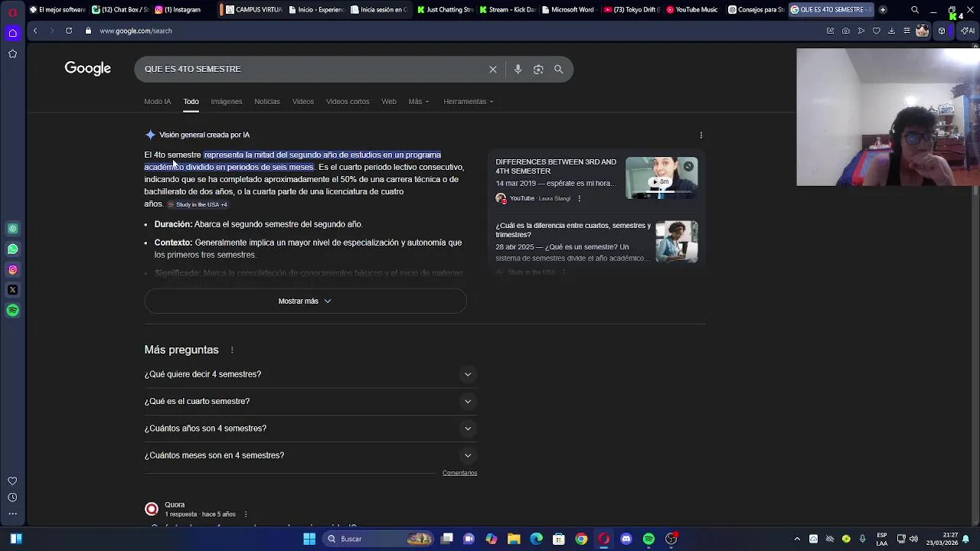Select the Imágenes search tab
Image resolution: width=980 pixels, height=551 pixels.
coord(227,102)
